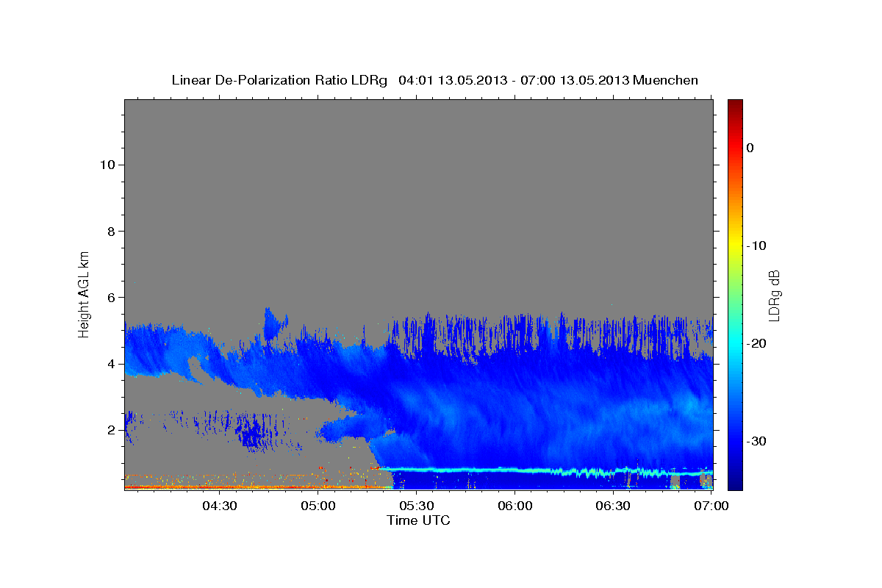
Task: Click the orange-red ground clutter layer near 04:30
Action: (x=220, y=486)
